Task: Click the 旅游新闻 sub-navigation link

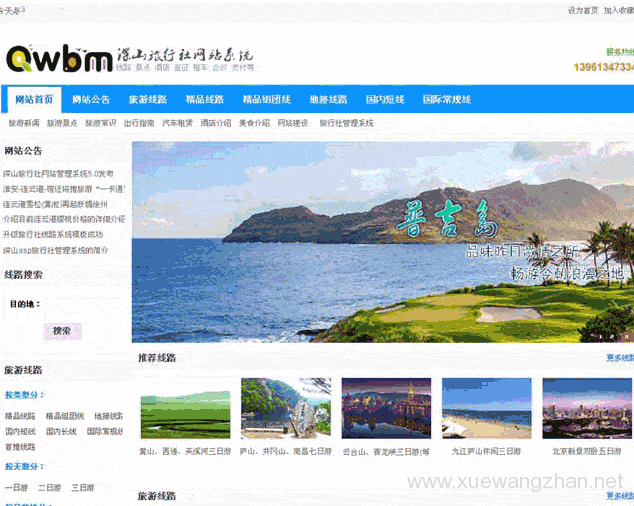Action: [24, 123]
